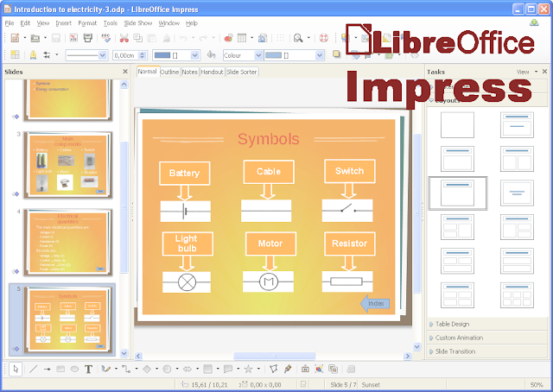Click the Table grid icon
The width and height of the screenshot is (553, 392).
tap(242, 38)
